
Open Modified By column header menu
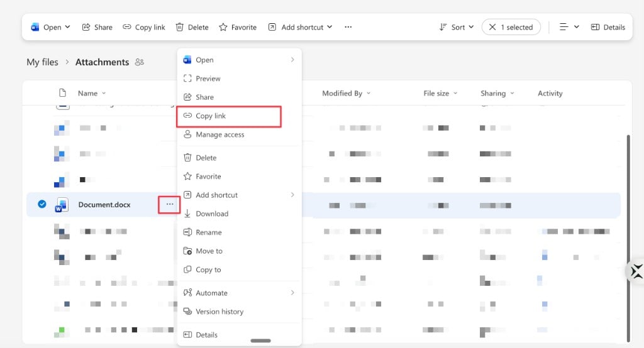pyautogui.click(x=347, y=93)
